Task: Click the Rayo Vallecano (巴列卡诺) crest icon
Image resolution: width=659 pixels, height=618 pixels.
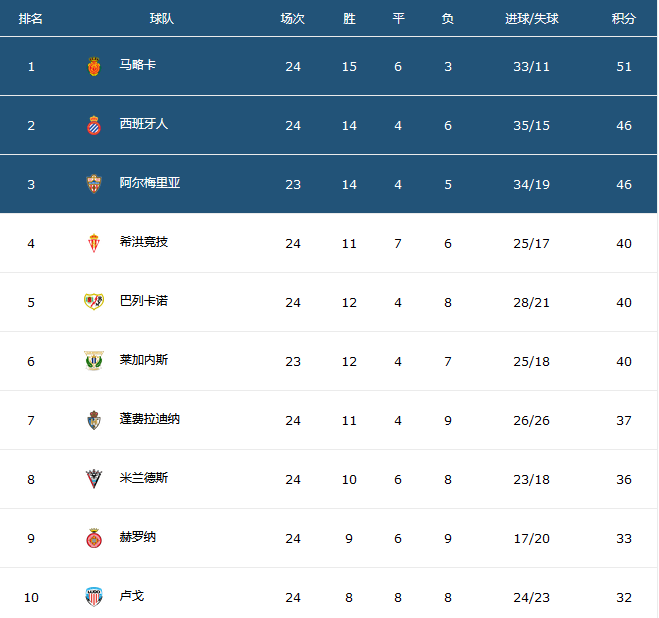Action: [x=94, y=302]
